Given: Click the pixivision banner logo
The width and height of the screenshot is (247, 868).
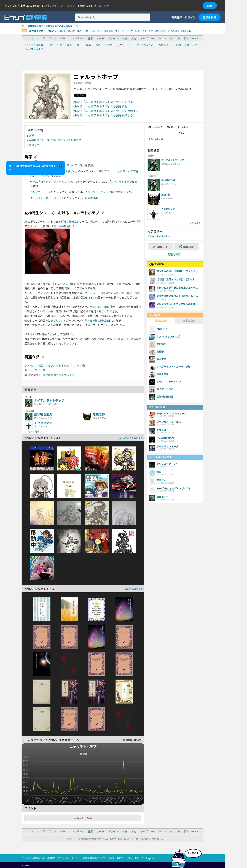Looking at the screenshot, I should point(157,264).
